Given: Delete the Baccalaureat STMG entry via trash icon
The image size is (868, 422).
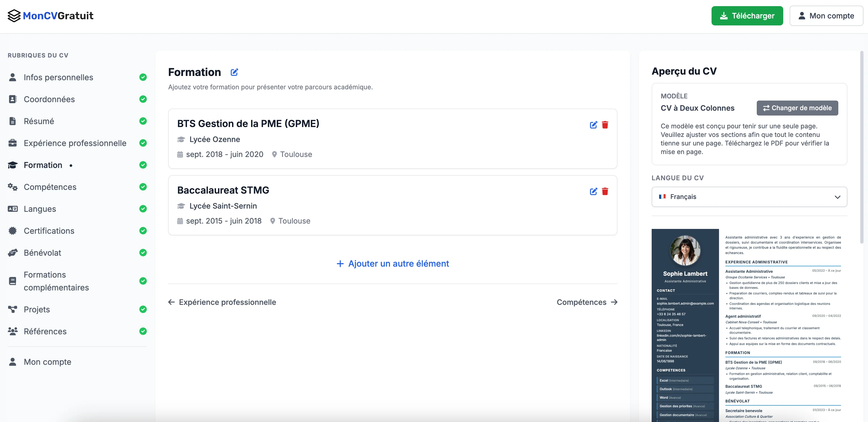Looking at the screenshot, I should [x=605, y=191].
